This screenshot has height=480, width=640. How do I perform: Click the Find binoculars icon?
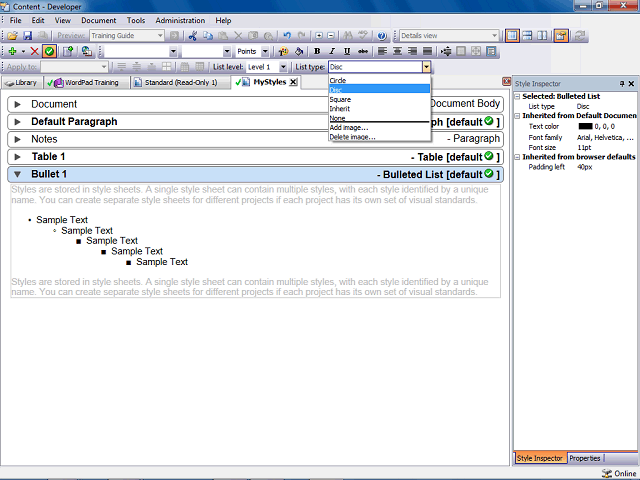pyautogui.click(x=348, y=36)
